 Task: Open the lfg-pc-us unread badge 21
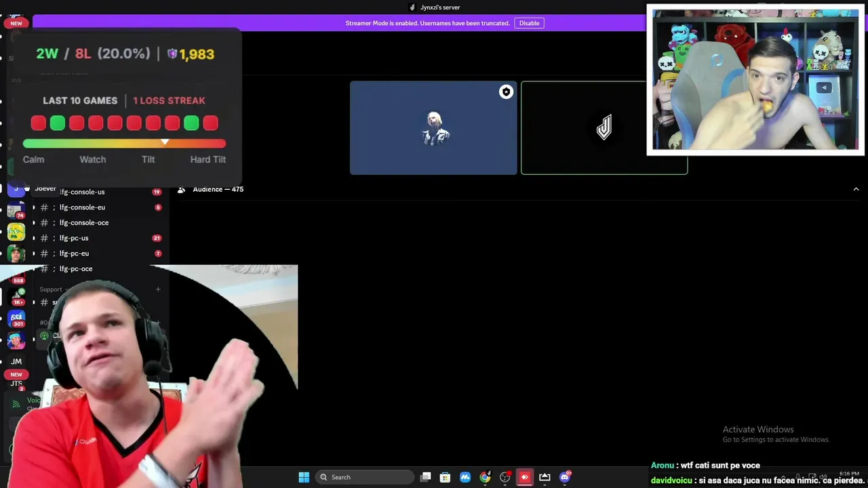(x=157, y=238)
